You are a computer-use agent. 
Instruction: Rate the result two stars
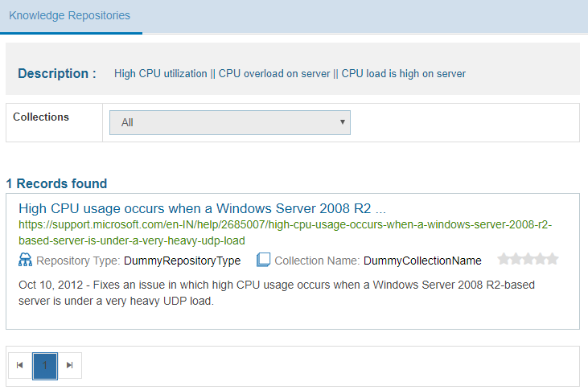tap(516, 259)
